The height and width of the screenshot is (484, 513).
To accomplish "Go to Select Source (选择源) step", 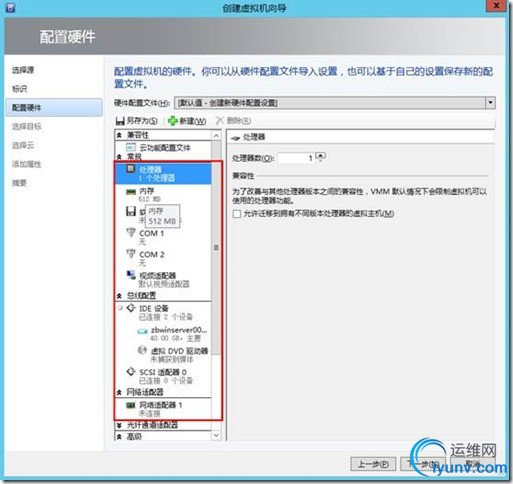I will pyautogui.click(x=23, y=70).
